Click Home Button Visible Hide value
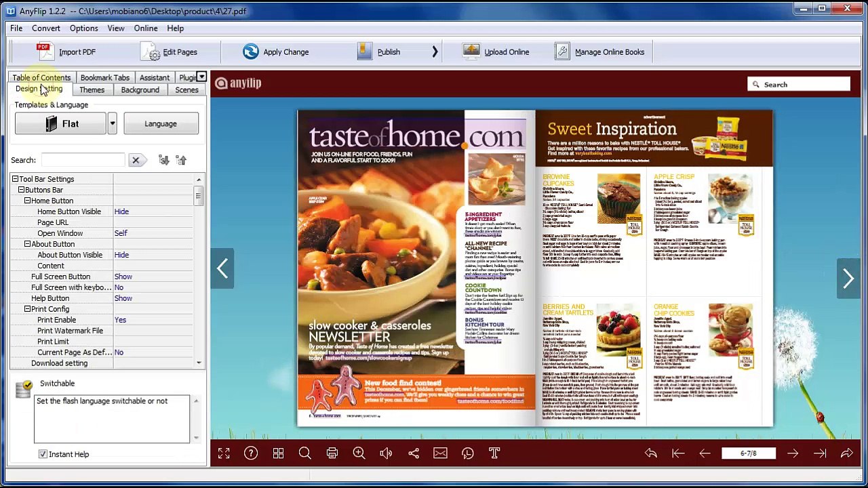The image size is (868, 488). 121,211
